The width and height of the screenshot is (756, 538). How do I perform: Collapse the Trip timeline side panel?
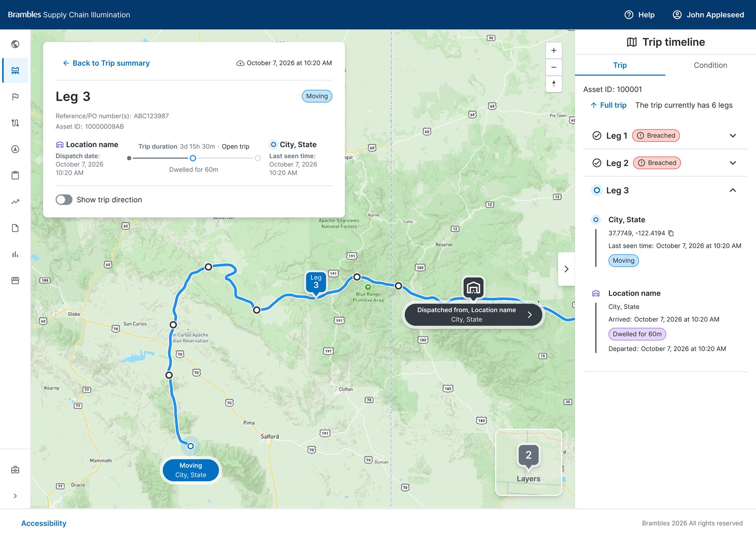[x=566, y=269]
